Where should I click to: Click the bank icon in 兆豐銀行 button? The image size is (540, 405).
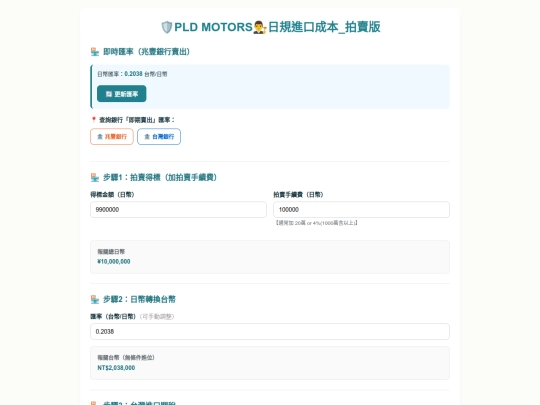pos(100,137)
